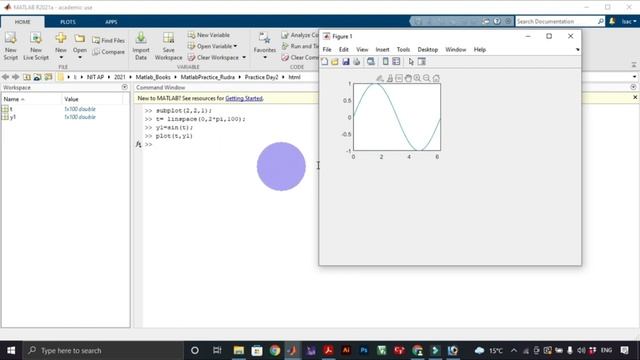This screenshot has width=640, height=360.
Task: Click Compare files button
Action: click(x=108, y=52)
